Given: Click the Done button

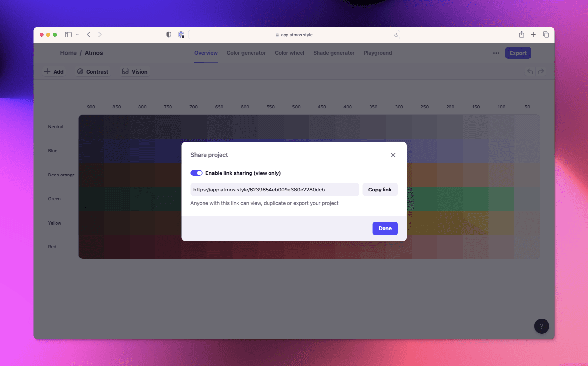Looking at the screenshot, I should point(385,228).
